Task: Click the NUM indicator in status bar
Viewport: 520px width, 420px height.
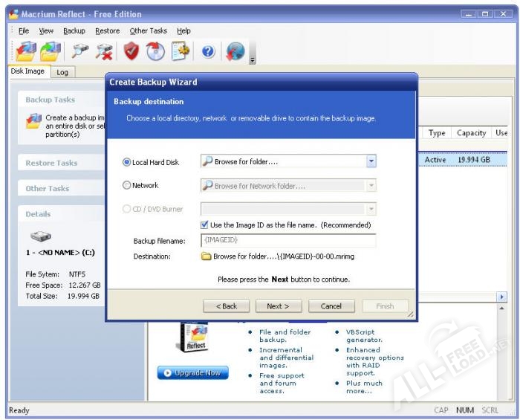Action: (x=465, y=410)
